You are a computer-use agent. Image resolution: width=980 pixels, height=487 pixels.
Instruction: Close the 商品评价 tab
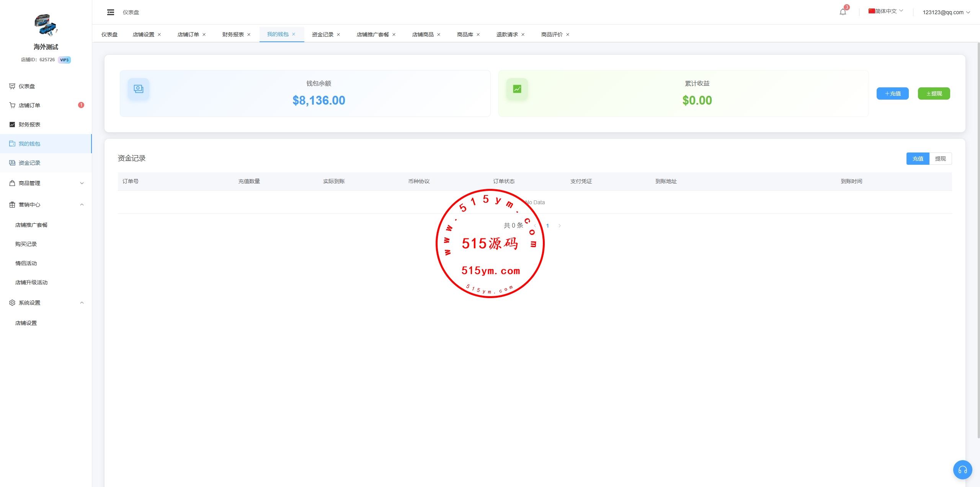(x=568, y=34)
